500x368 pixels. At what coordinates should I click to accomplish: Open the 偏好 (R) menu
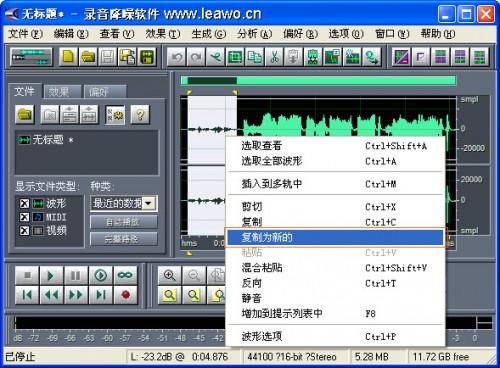pyautogui.click(x=300, y=34)
